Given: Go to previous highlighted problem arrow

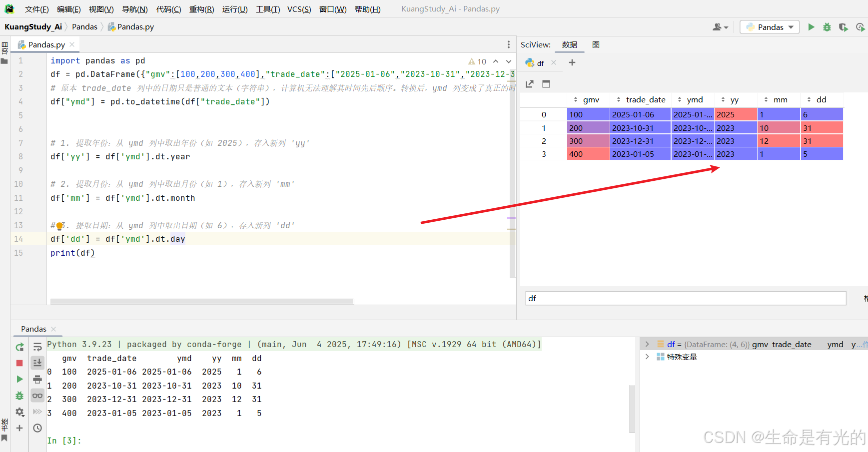Looking at the screenshot, I should [x=496, y=61].
